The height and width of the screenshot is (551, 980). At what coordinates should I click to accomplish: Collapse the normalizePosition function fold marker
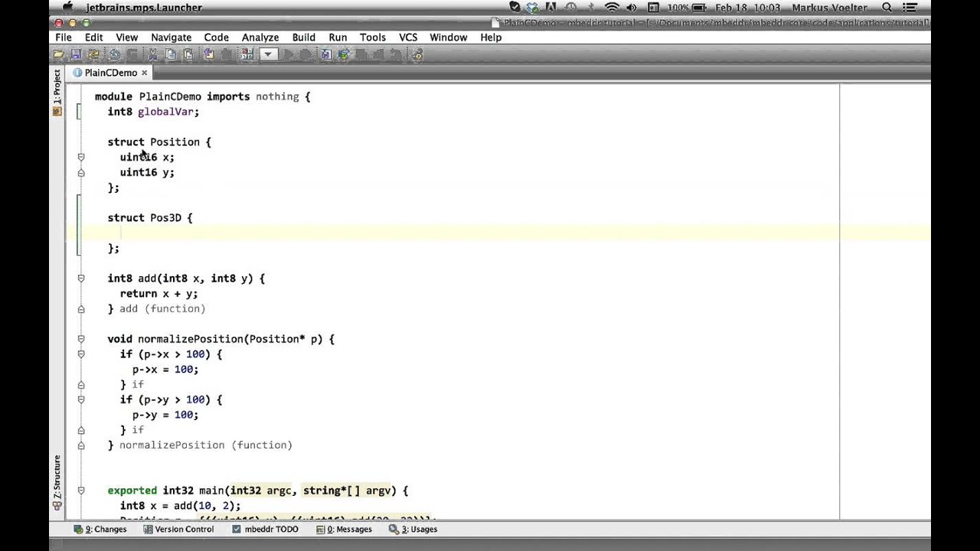click(81, 339)
